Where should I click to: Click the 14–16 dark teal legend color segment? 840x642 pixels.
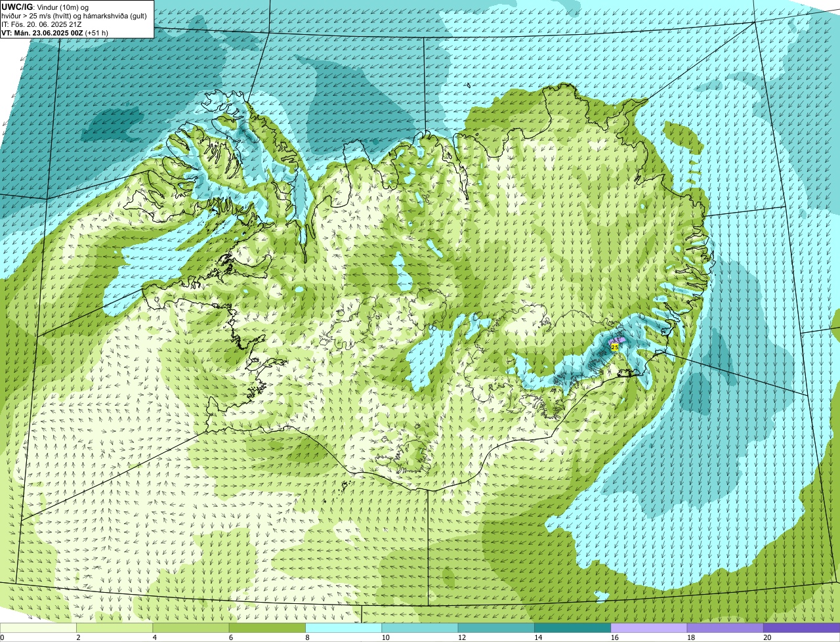point(572,628)
